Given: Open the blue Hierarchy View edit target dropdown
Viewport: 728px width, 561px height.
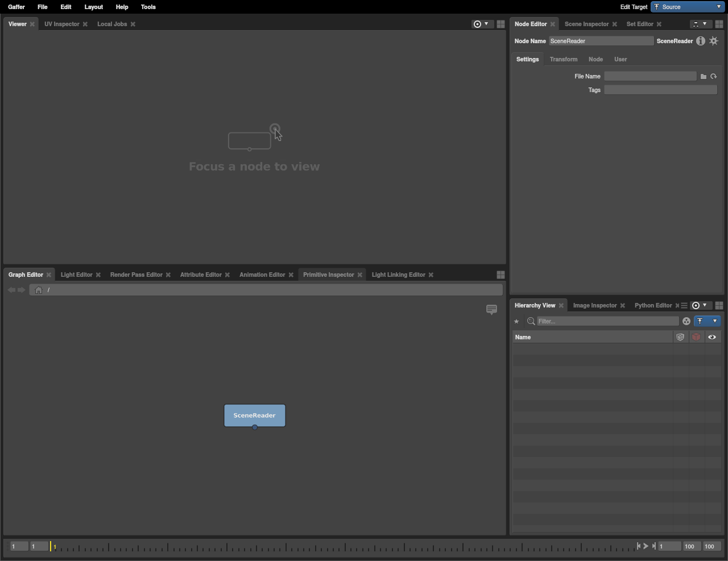Looking at the screenshot, I should (x=708, y=321).
